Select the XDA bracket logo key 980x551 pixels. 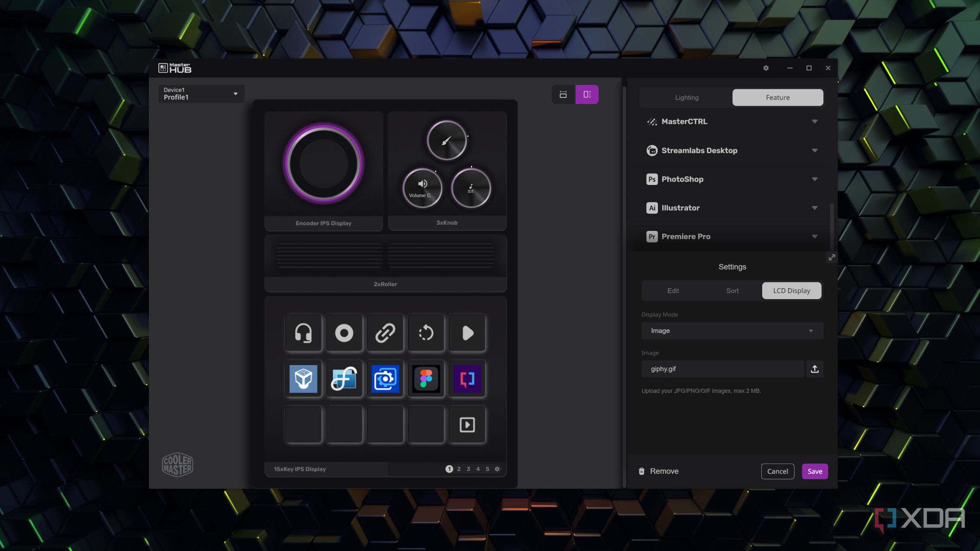click(467, 379)
